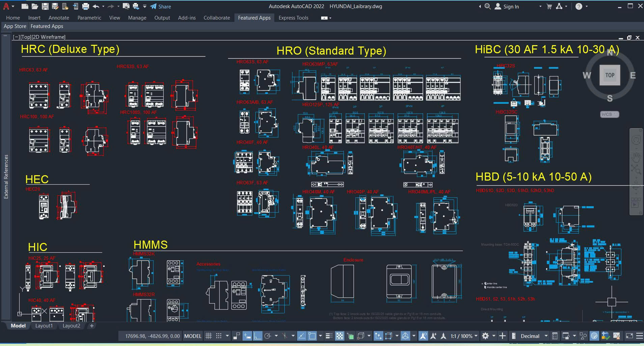The height and width of the screenshot is (346, 644).
Task: Toggle Transparency checkerboard in status bar
Action: [x=340, y=336]
